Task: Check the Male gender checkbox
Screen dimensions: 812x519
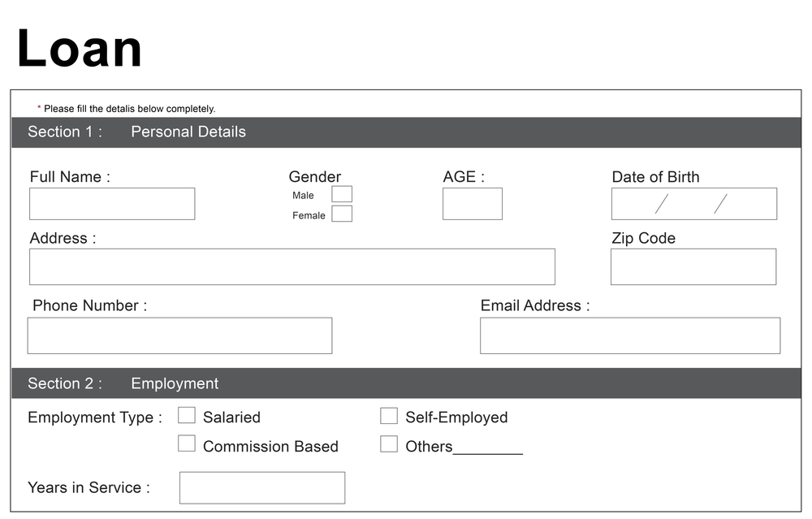Action: tap(342, 194)
